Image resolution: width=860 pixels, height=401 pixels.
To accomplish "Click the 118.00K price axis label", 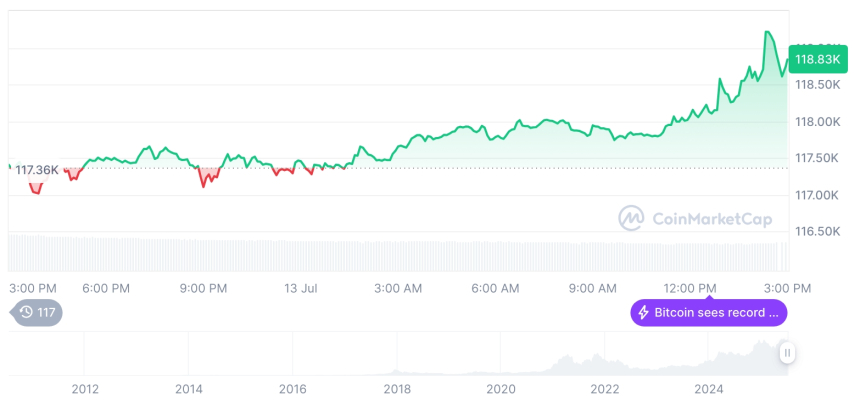I will pos(817,122).
